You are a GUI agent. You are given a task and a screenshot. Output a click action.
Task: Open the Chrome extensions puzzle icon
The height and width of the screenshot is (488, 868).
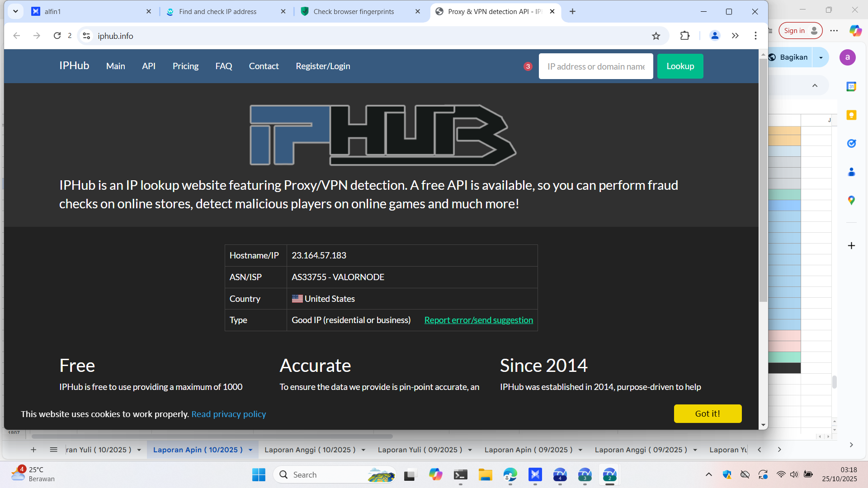(x=685, y=36)
